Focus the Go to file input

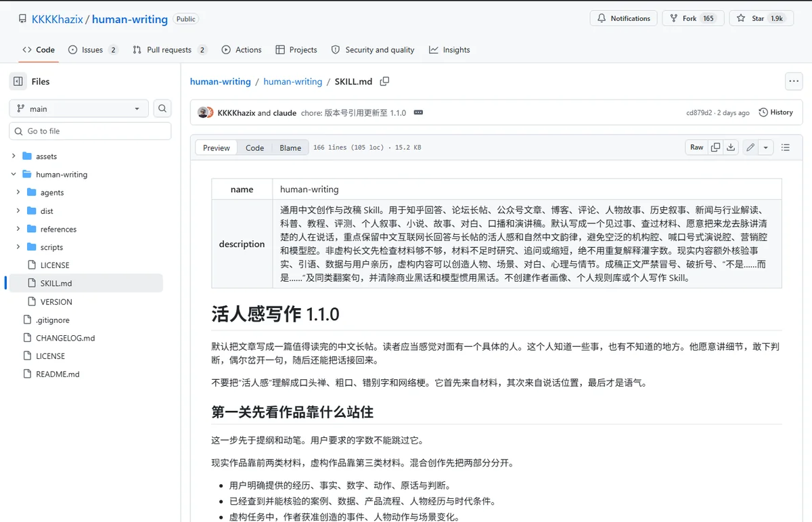pyautogui.click(x=90, y=131)
